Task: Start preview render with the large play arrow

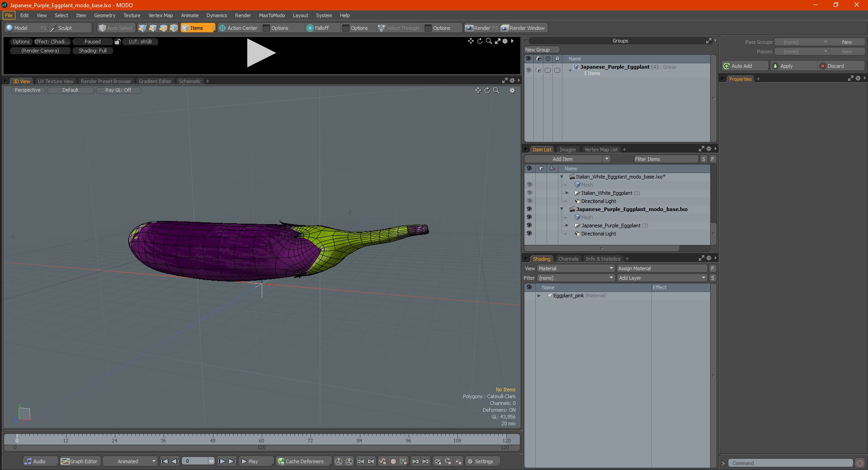Action: [x=260, y=53]
